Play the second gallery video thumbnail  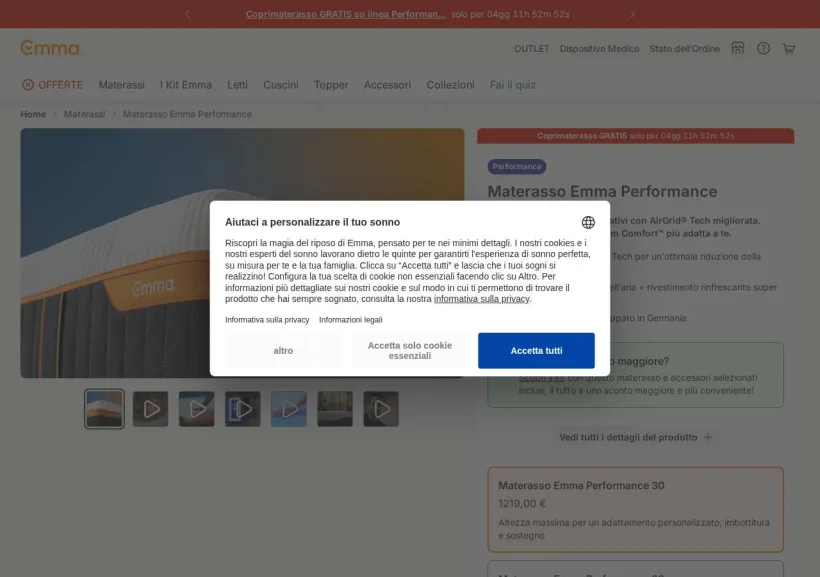151,409
